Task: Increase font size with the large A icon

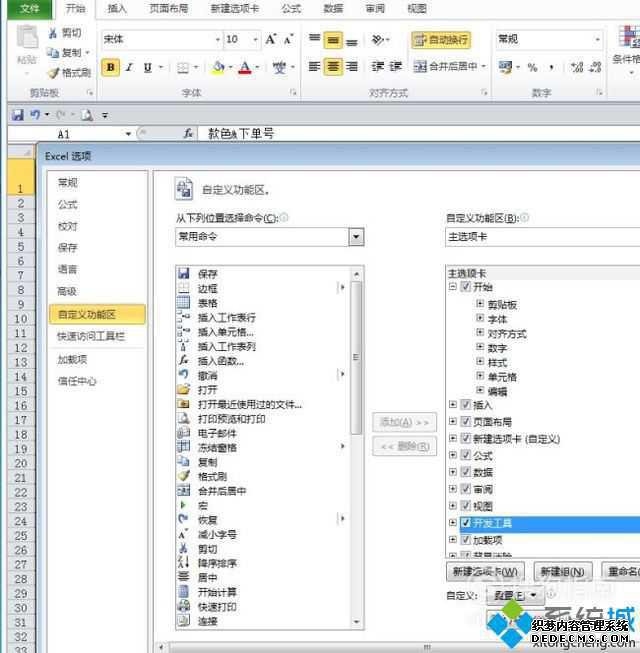Action: (x=271, y=40)
